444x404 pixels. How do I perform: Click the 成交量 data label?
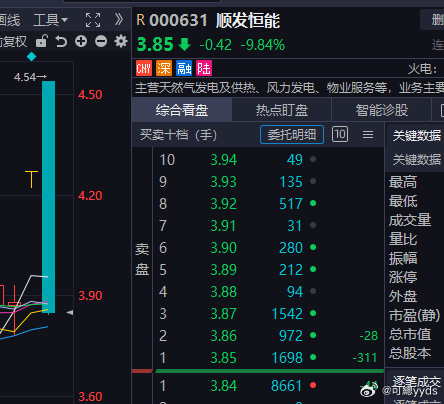click(x=410, y=220)
